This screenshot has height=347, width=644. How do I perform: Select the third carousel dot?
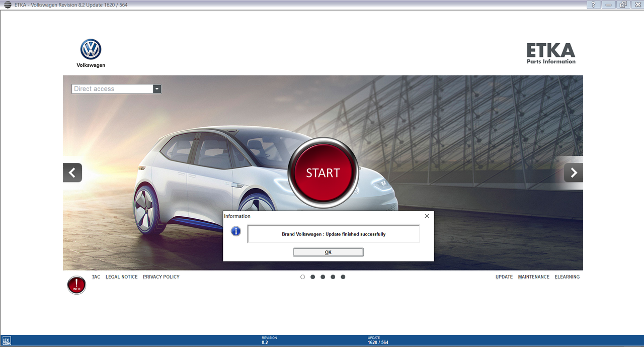323,277
